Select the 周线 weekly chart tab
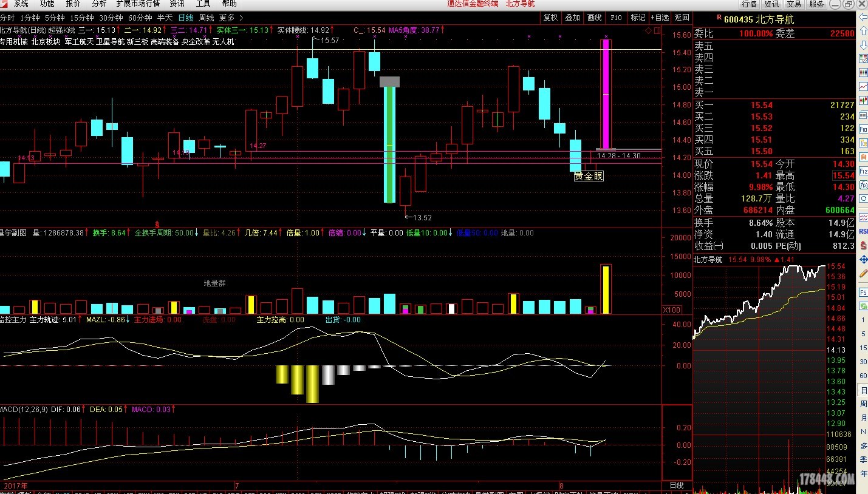 coord(207,18)
